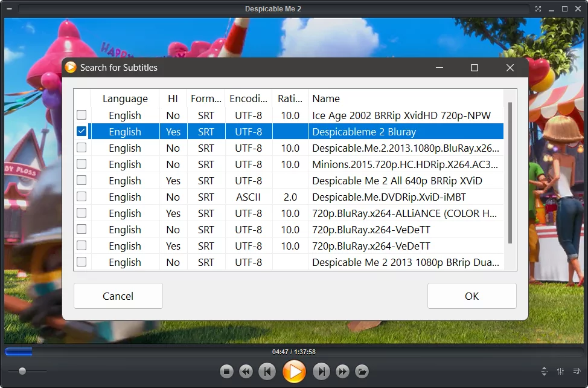Screen dimensions: 588x388
Task: Adjust the volume slider knob
Action: click(22, 371)
